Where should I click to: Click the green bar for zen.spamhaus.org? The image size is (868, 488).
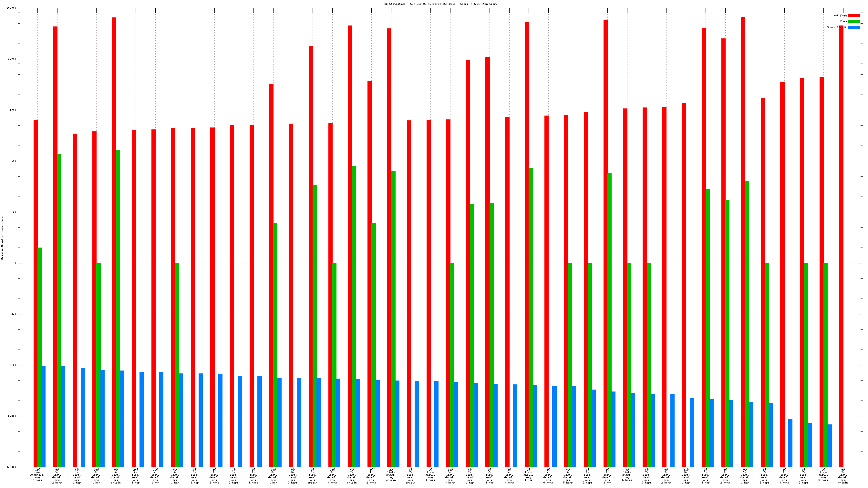point(40,357)
